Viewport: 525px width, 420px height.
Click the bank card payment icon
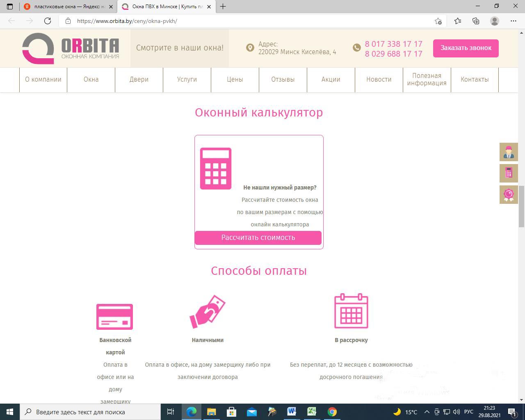tap(114, 317)
